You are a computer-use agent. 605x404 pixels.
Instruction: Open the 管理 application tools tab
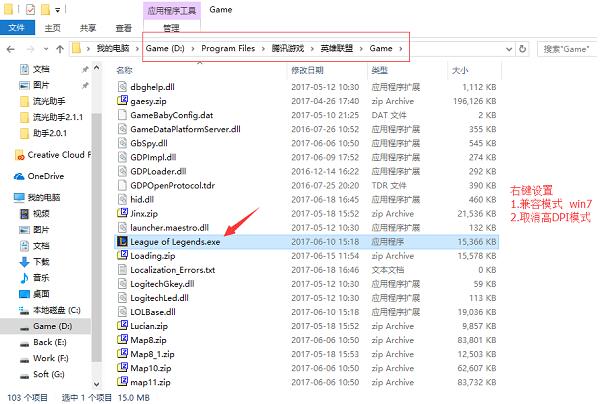[x=171, y=28]
